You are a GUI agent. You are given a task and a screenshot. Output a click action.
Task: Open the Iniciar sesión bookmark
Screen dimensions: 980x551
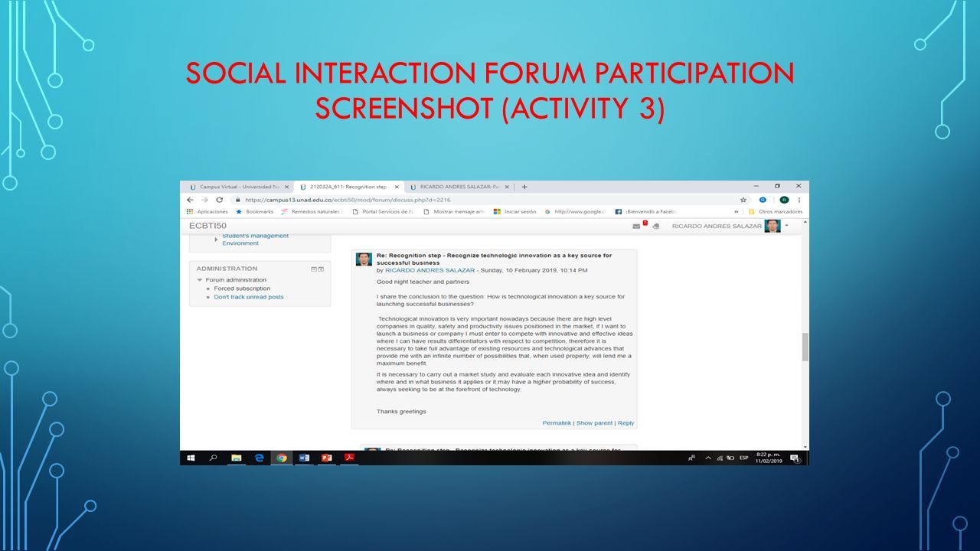tap(515, 211)
